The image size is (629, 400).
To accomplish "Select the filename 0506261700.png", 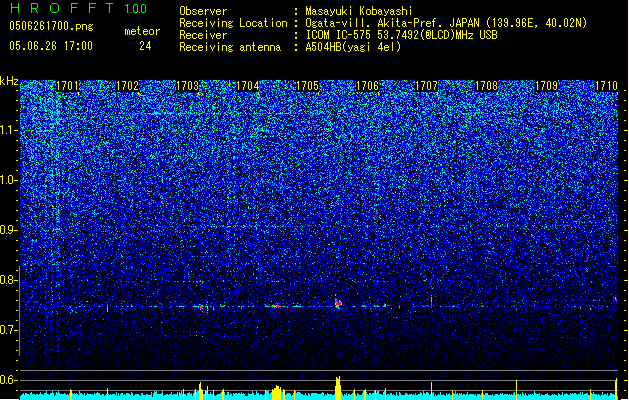I will (51, 26).
